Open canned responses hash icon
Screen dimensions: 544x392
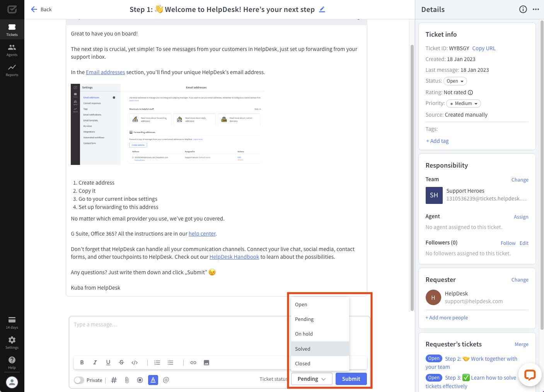114,380
